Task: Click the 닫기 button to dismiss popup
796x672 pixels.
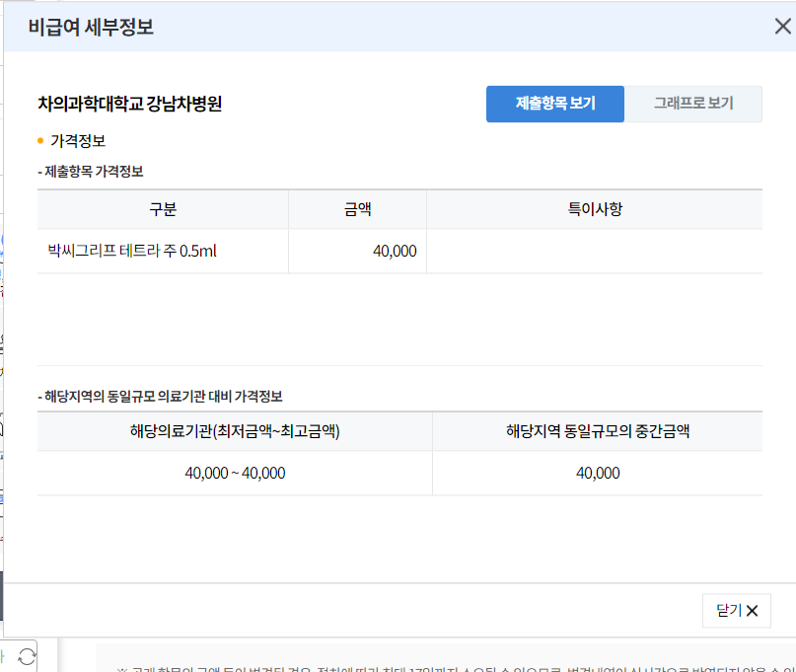Action: point(736,612)
